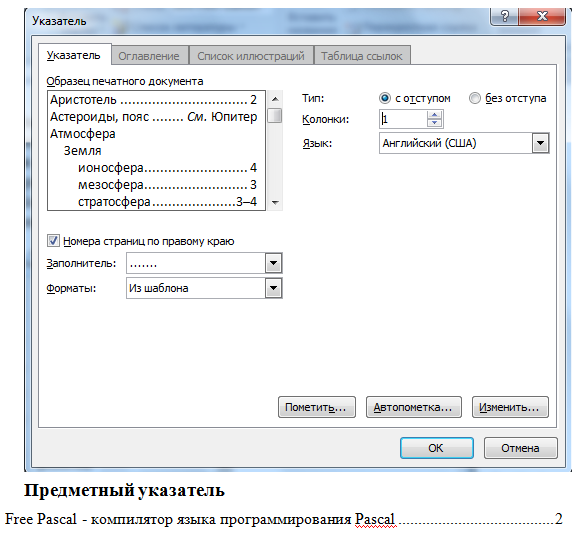Increase the Колонки spinner value
Viewport: 579px width, 533px height.
click(435, 115)
